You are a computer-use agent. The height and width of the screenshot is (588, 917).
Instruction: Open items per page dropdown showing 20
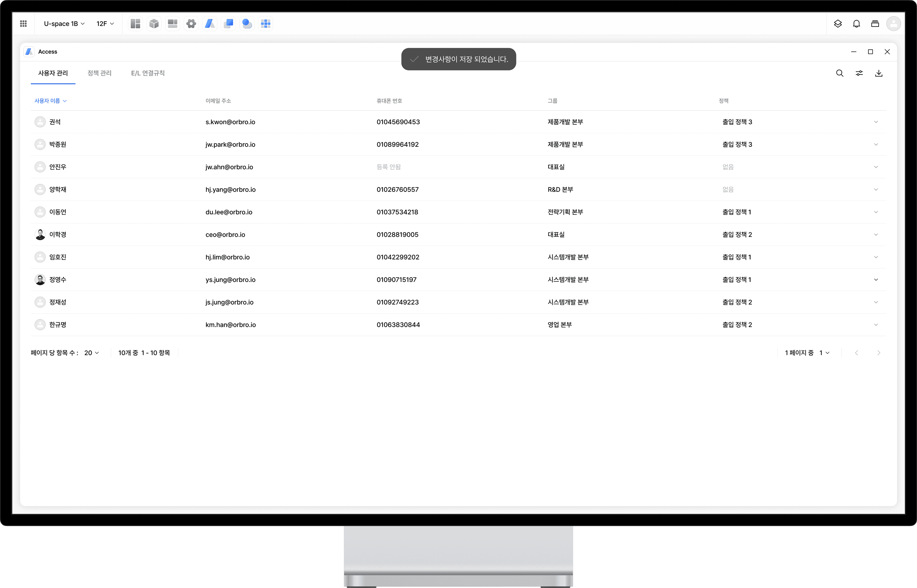coord(92,353)
